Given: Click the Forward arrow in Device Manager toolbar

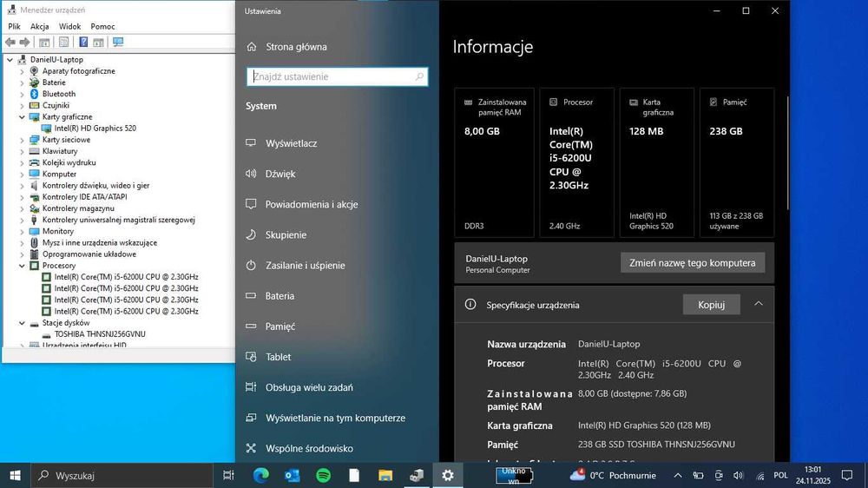Looking at the screenshot, I should point(24,42).
